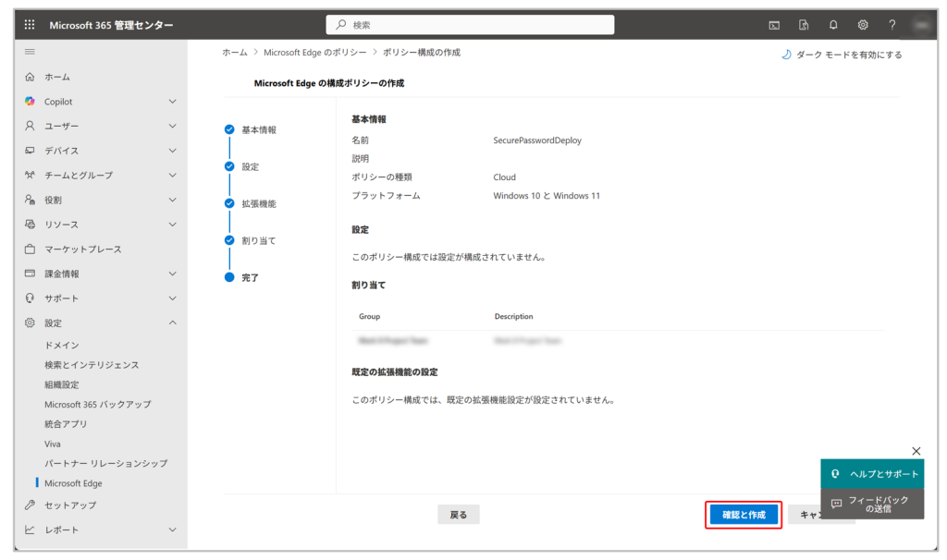Expand the レポート menu chevron
This screenshot has width=947, height=560.
pyautogui.click(x=173, y=530)
